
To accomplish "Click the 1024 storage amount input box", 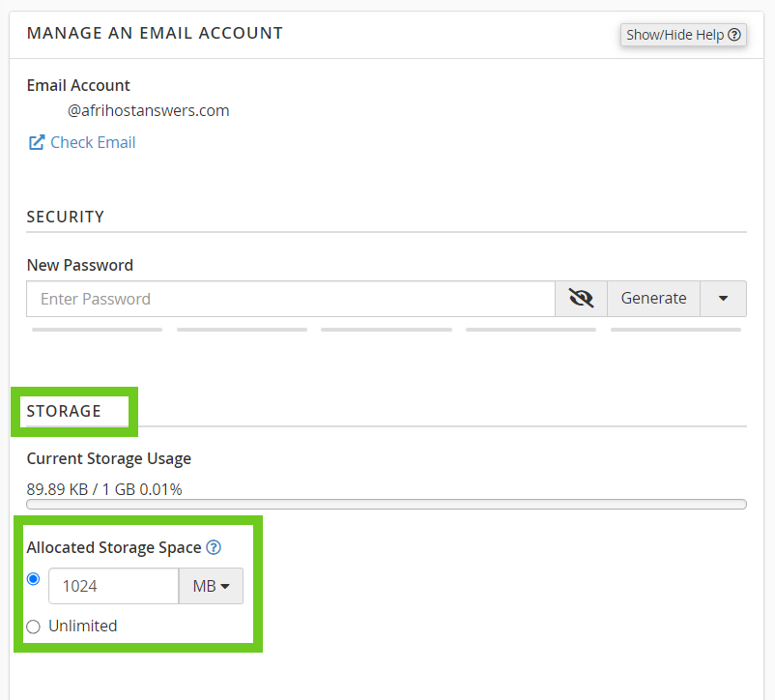I will pyautogui.click(x=113, y=586).
